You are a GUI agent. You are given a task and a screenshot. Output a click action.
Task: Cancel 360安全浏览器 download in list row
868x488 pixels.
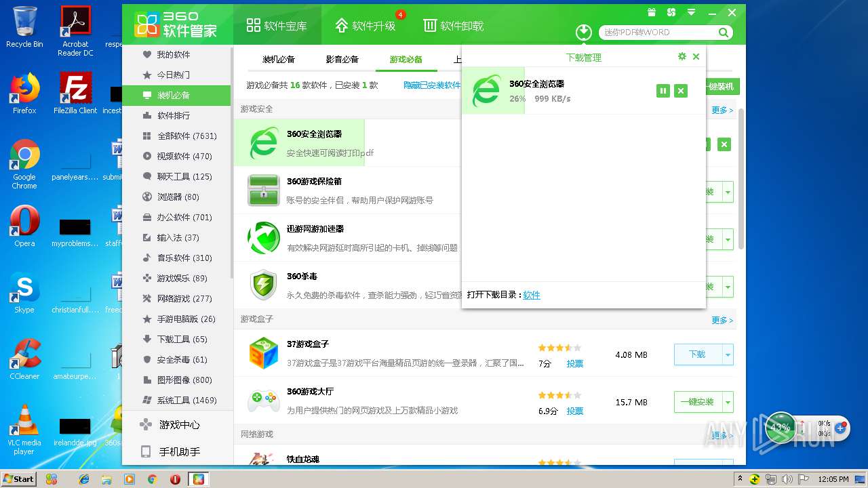coord(724,144)
